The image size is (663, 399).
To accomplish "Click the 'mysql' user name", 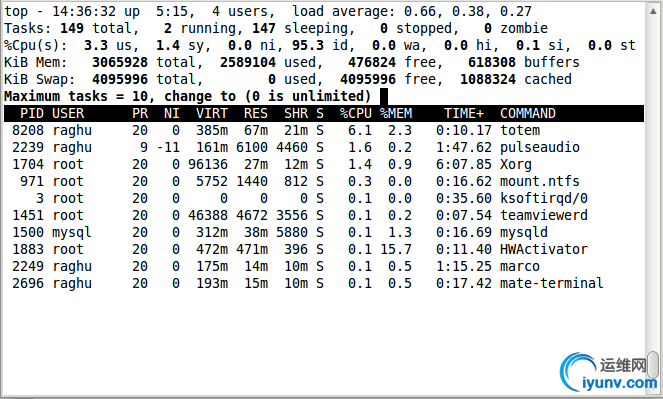I will 72,233.
